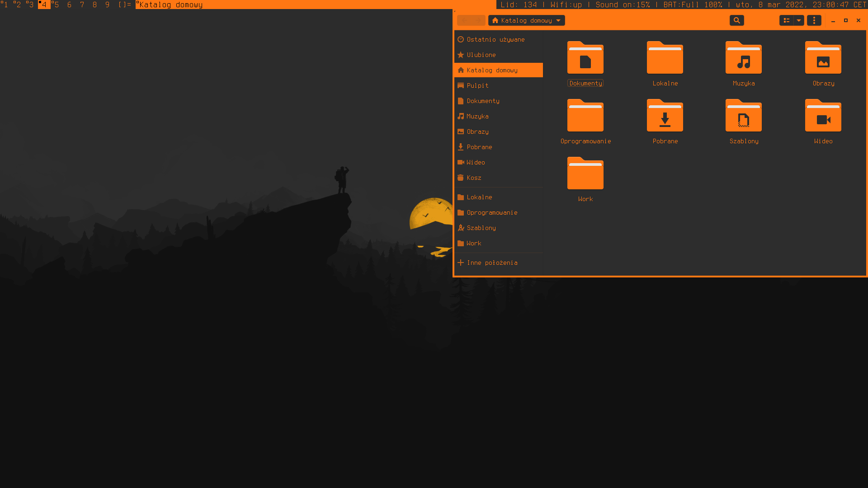Select Ostatnio używane in the sidebar
Screen dimensions: 868x488
pos(495,39)
